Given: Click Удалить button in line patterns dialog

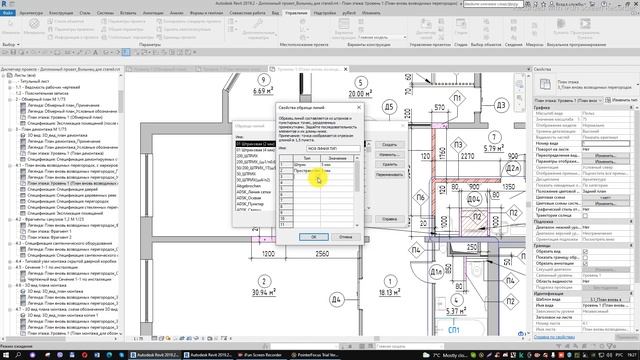Looking at the screenshot, I should tap(389, 164).
